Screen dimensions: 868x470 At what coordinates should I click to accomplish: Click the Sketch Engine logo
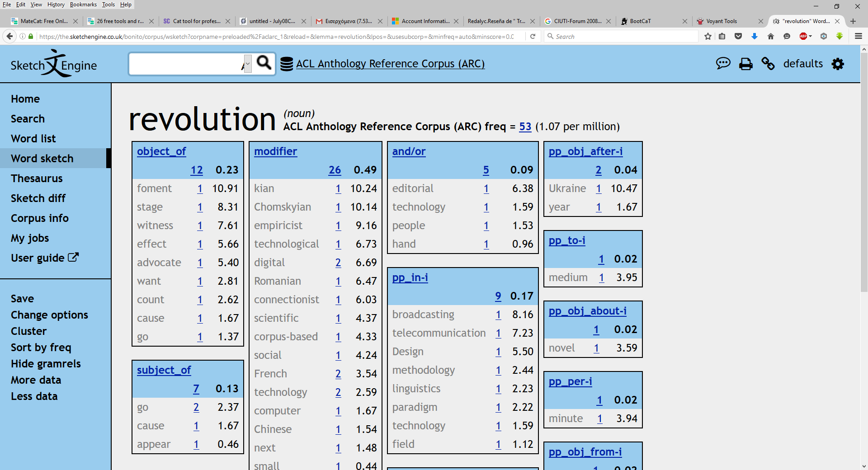(x=54, y=64)
